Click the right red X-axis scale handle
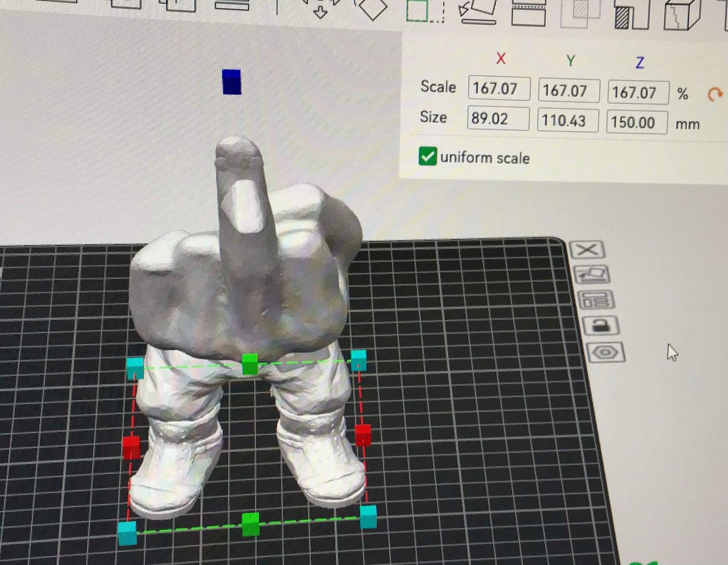728x565 pixels. pos(363,435)
